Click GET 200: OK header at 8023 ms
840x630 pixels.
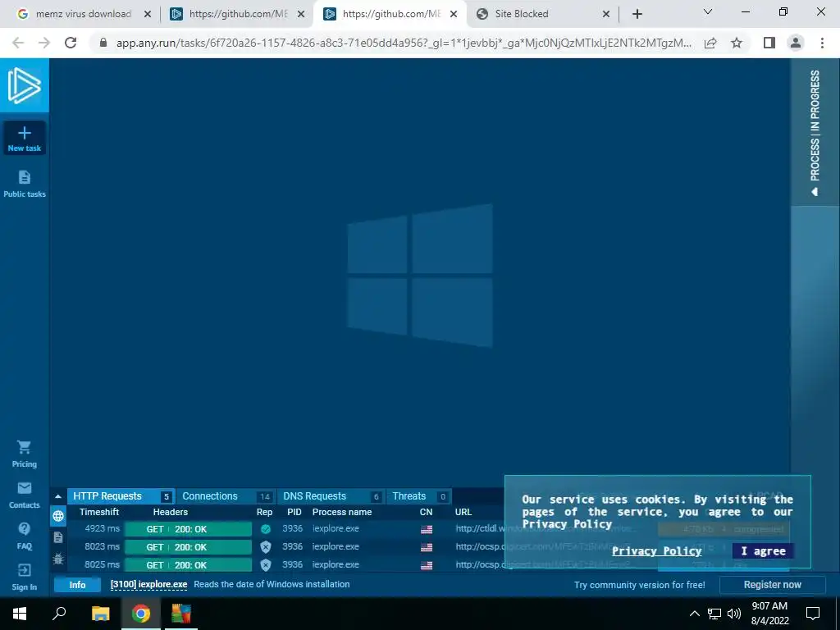pos(188,547)
